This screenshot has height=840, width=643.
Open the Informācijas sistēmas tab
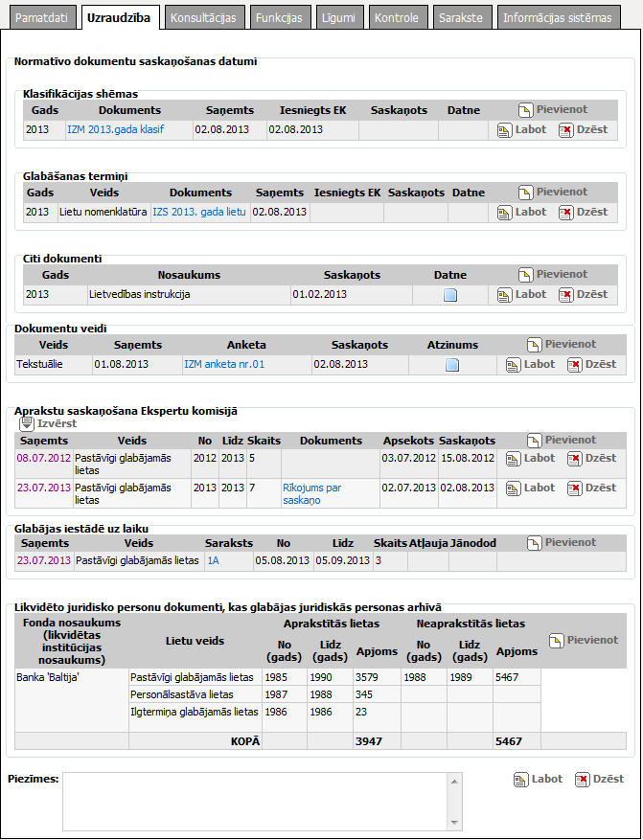tap(557, 17)
